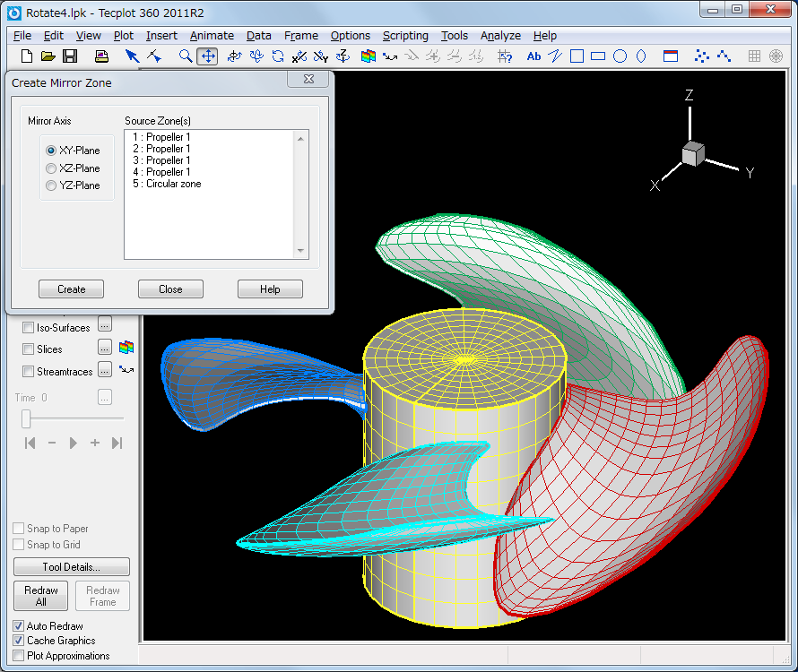Open the Plot menu
Screen dimensions: 798x672
(x=123, y=36)
